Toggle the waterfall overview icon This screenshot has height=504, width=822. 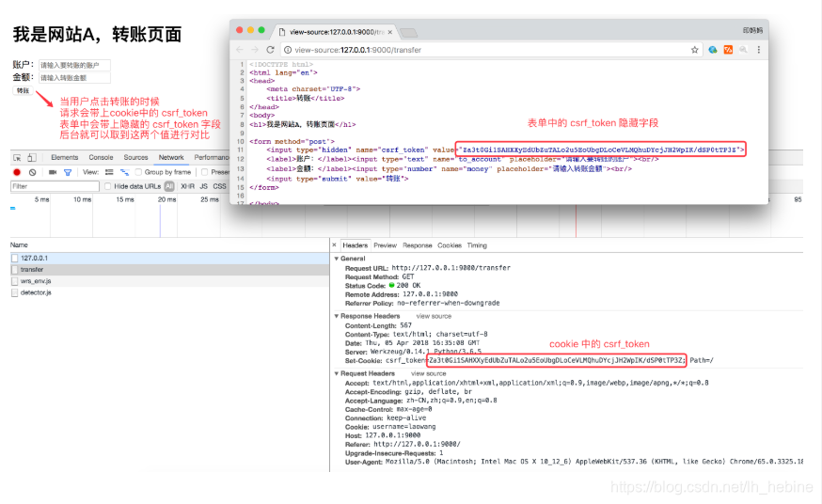click(124, 172)
